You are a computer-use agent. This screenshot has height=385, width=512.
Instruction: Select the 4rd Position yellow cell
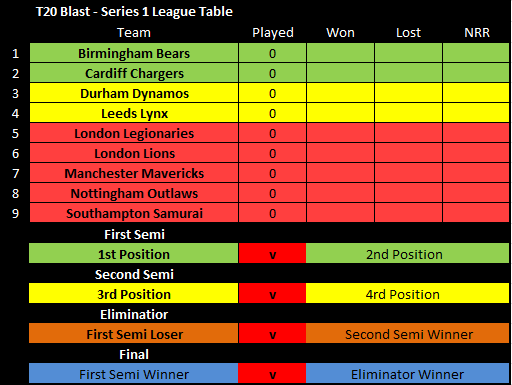coord(407,293)
